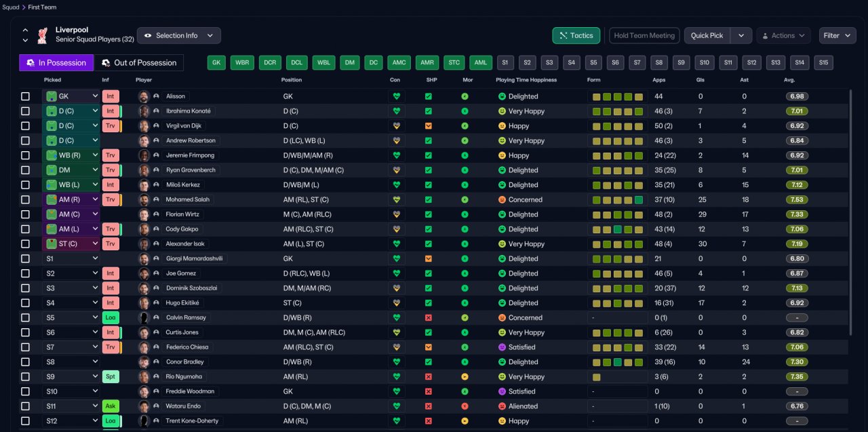Select the AMC position slot chip
The height and width of the screenshot is (432, 868).
399,62
